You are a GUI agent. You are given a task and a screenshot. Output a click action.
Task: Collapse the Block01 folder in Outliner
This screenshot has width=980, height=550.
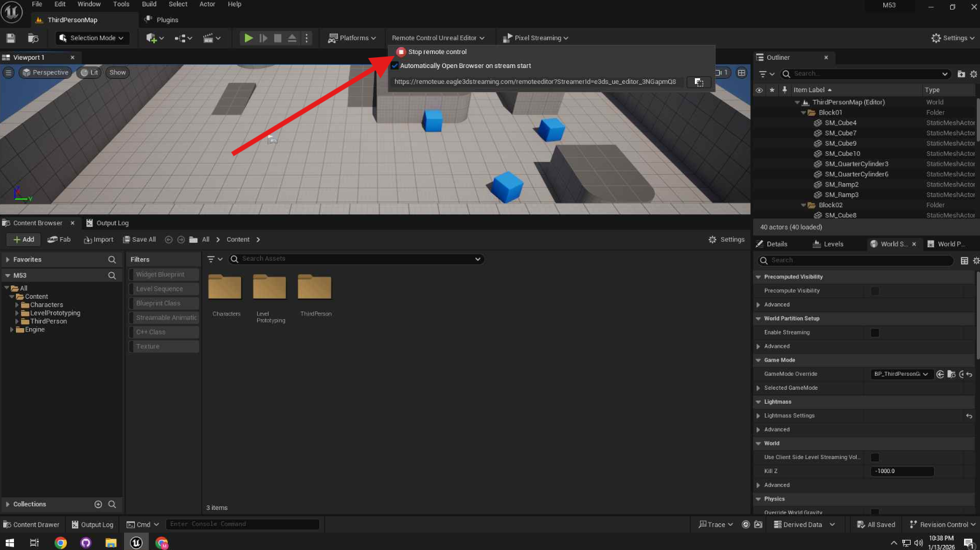pos(804,113)
